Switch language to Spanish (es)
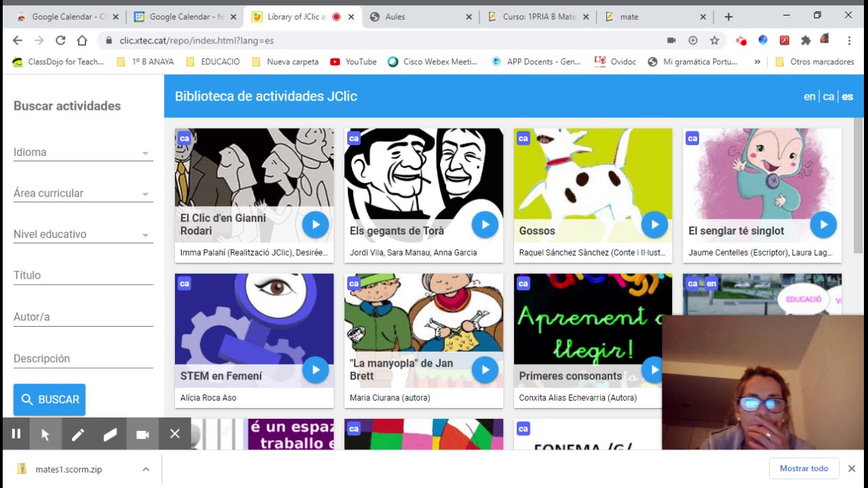This screenshot has height=488, width=868. [x=848, y=96]
